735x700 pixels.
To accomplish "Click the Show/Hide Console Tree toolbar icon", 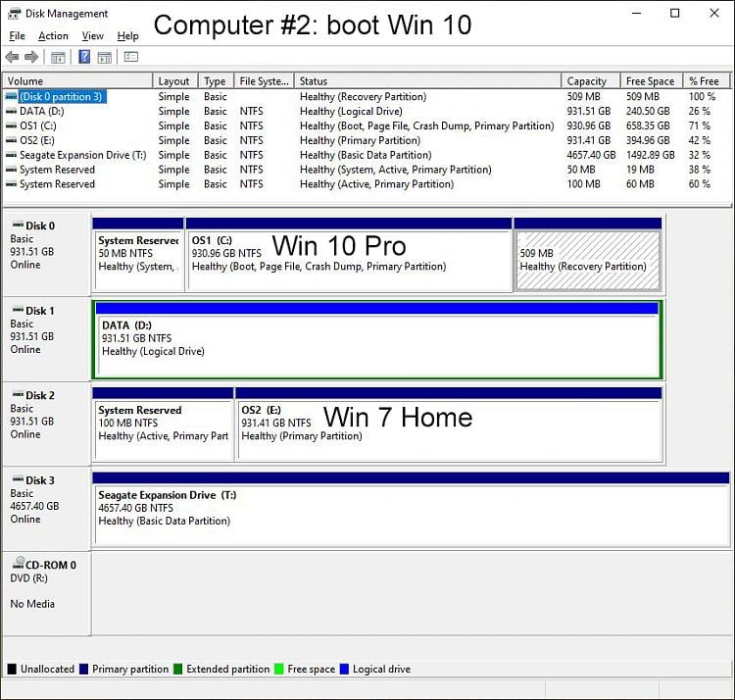I will (x=58, y=58).
